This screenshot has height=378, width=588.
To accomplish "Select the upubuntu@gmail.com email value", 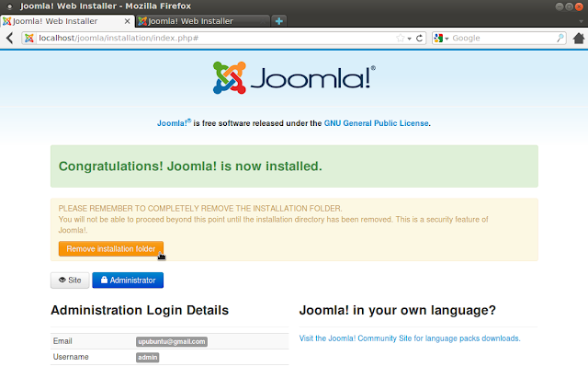I will [172, 341].
